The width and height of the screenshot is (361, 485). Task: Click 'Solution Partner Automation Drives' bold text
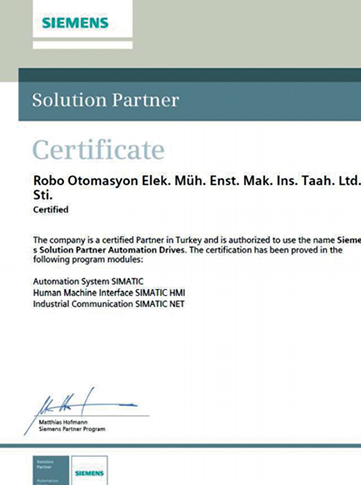click(x=112, y=250)
